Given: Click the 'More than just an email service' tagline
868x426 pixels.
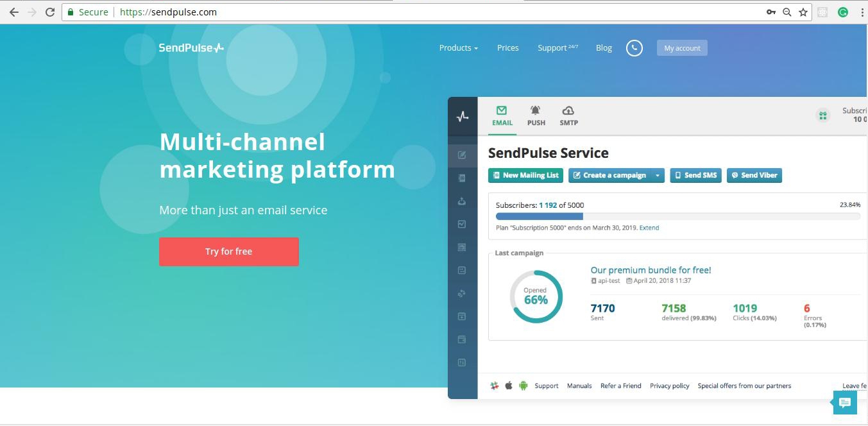Looking at the screenshot, I should click(243, 210).
